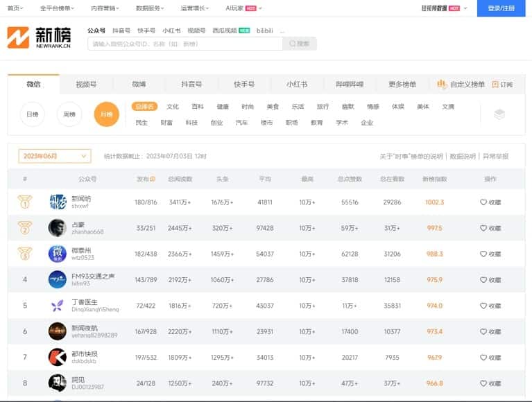Switch to the 小红书 ranking tab
The height and width of the screenshot is (402, 532).
(296, 85)
